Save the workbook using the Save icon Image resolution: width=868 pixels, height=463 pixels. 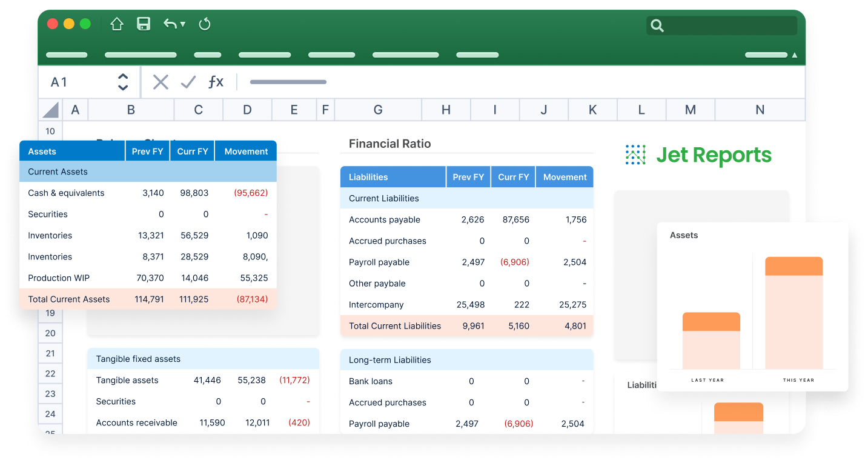[144, 24]
